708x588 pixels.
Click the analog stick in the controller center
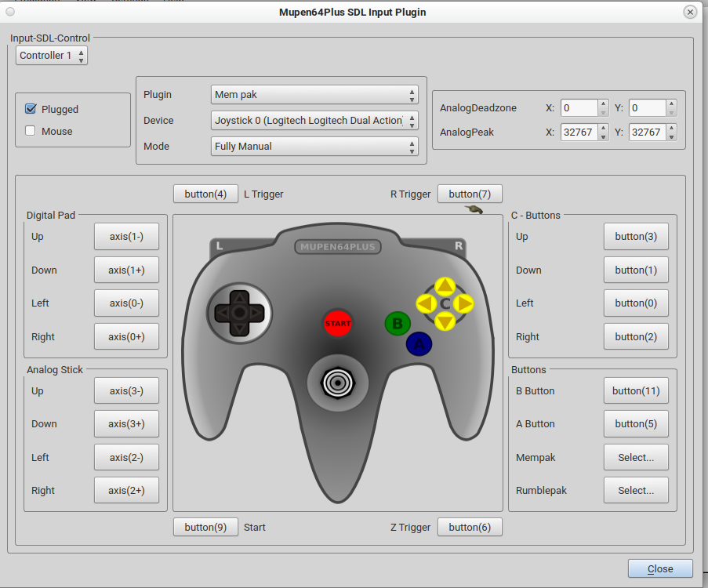(338, 383)
